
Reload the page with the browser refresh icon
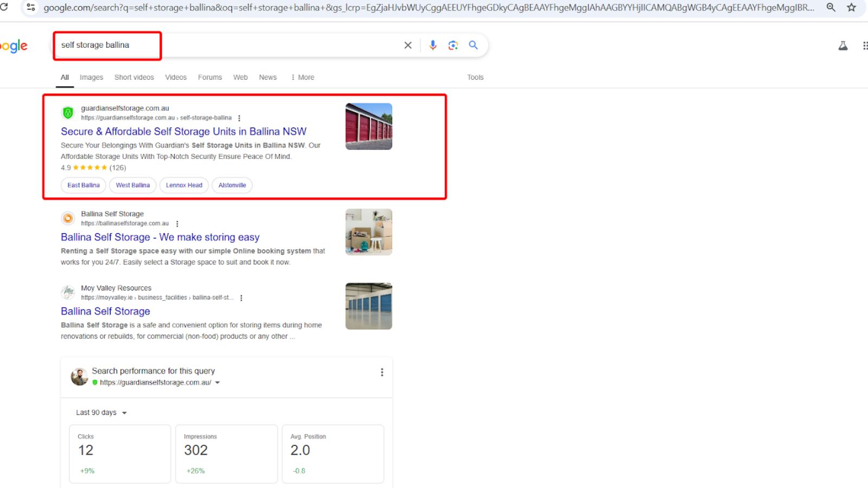click(x=3, y=7)
